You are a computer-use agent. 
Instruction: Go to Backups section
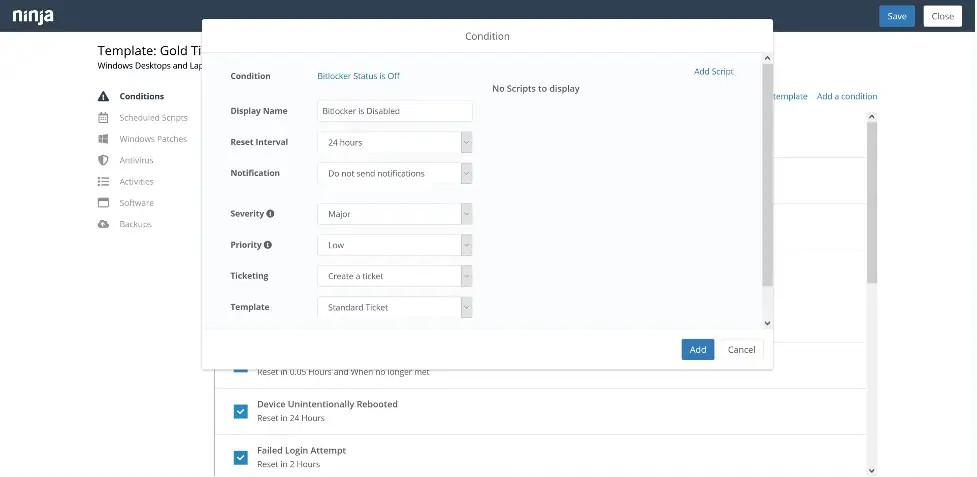click(x=135, y=224)
